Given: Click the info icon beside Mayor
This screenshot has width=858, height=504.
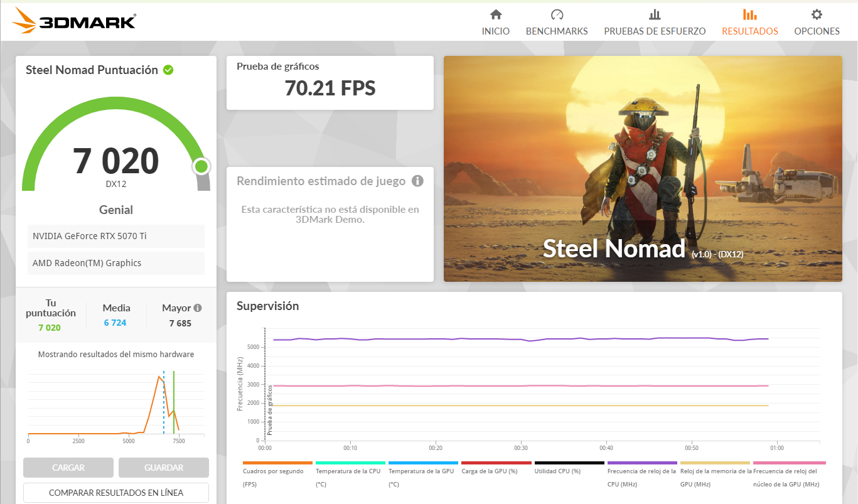Looking at the screenshot, I should point(198,308).
